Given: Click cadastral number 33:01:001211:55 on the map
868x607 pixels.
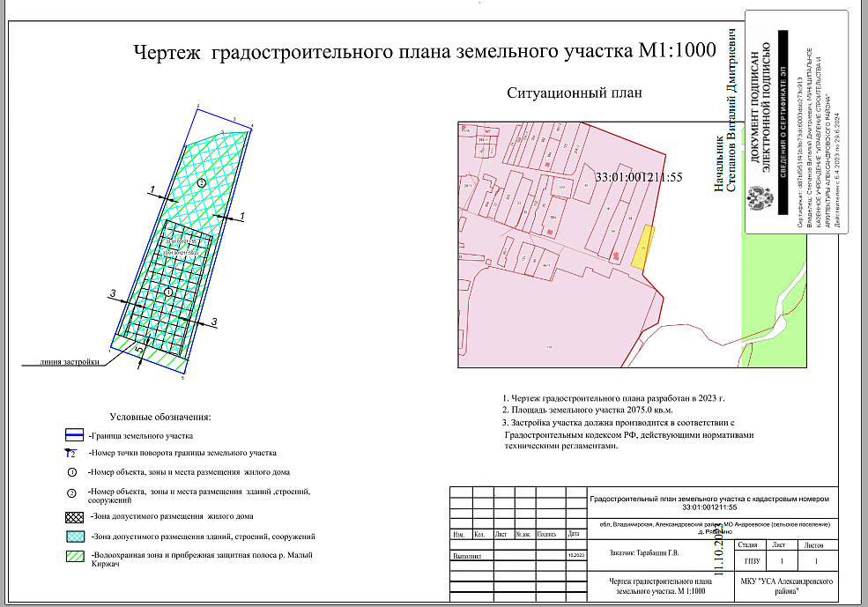Looking at the screenshot, I should click(x=639, y=178).
